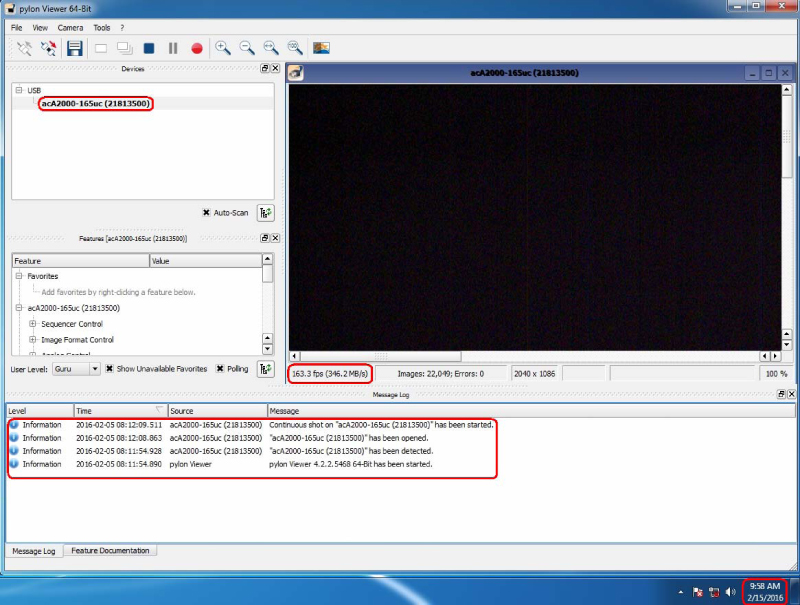
Task: Toggle the Auto-Scan checkbox
Action: (206, 212)
